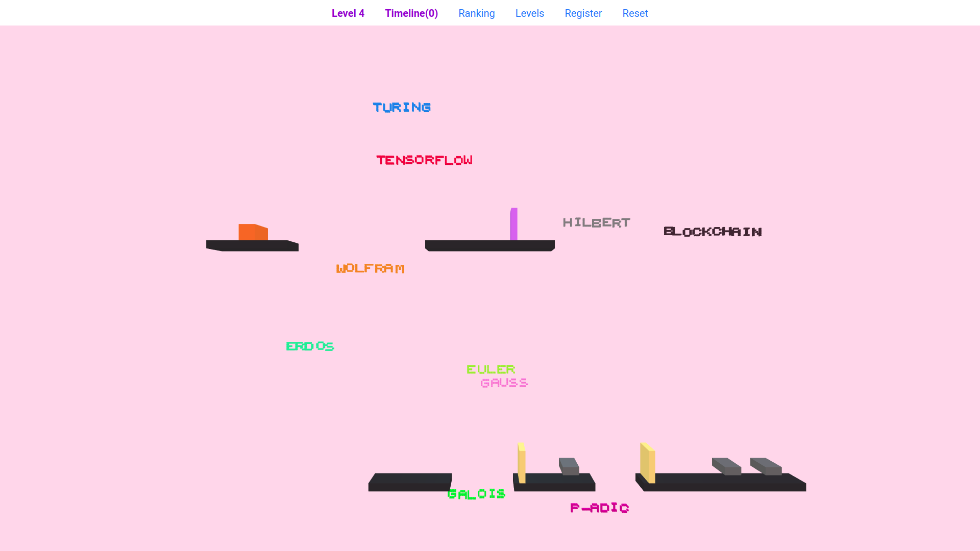This screenshot has height=551, width=980.
Task: Click the large yellow block on the right platform
Action: tap(647, 463)
